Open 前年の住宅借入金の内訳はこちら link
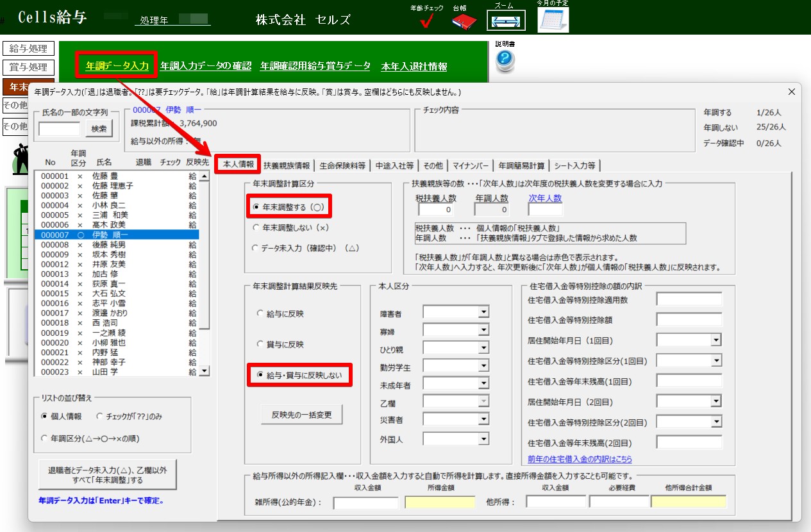This screenshot has width=811, height=532. click(x=580, y=459)
